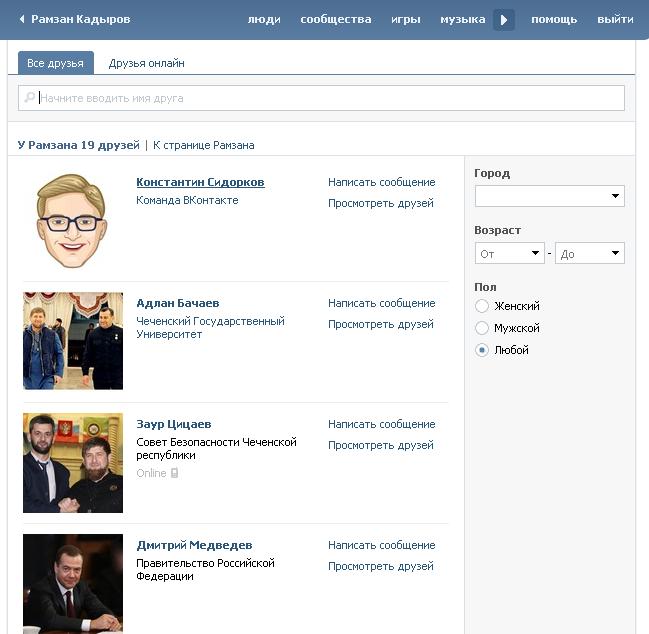Click Написать сообщение for Заур Цицаев
The image size is (649, 634).
pos(382,424)
